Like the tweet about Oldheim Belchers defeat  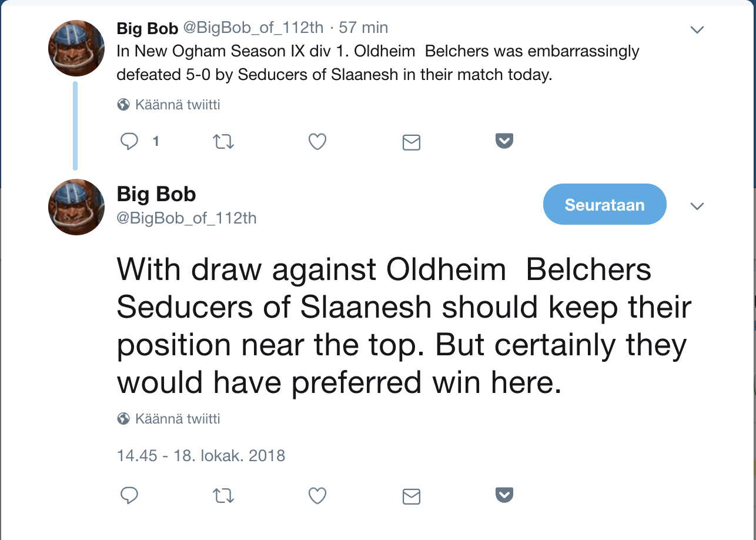[317, 141]
